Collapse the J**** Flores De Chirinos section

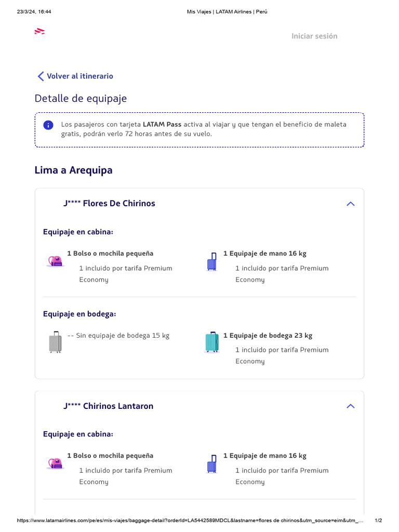350,204
